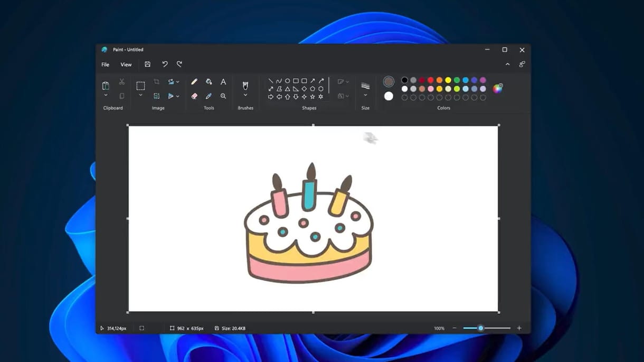Click the zoom out minus button
Screen dimensions: 644x362
point(454,328)
